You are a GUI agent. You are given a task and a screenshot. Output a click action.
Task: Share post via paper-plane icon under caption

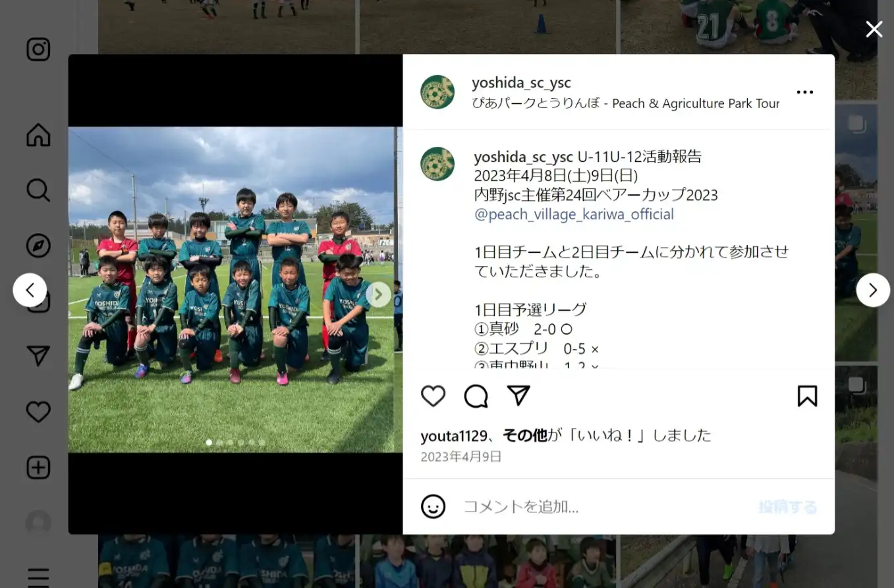pos(518,395)
